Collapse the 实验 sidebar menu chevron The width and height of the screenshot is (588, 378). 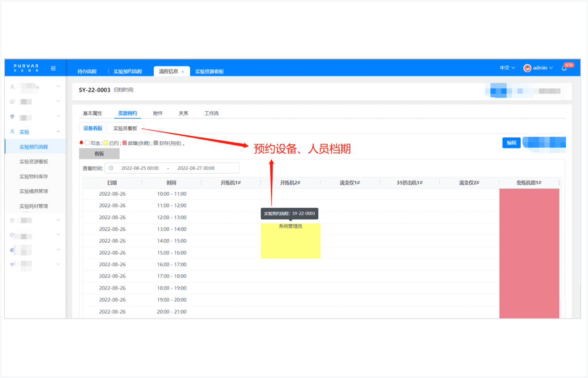pos(58,131)
